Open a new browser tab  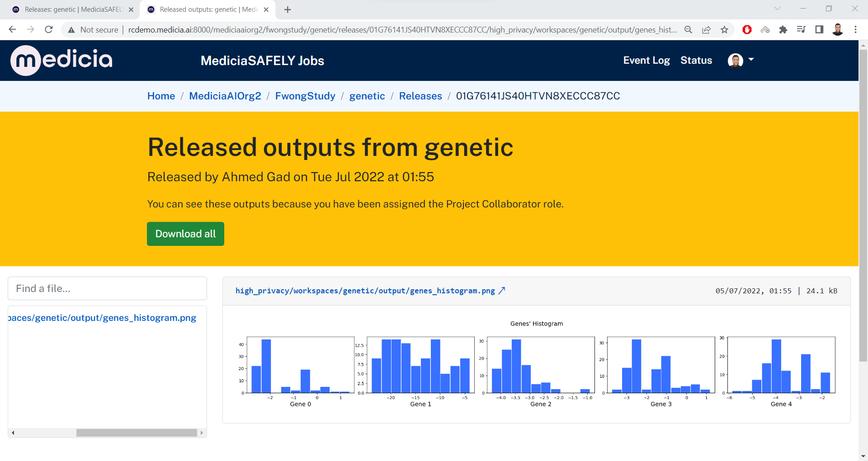288,9
